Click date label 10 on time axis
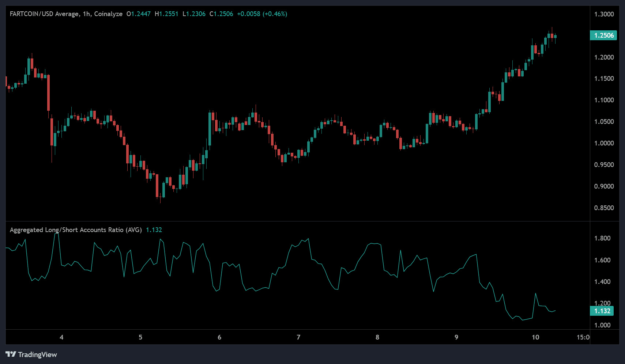Screen dimensions: 625x364 535,337
